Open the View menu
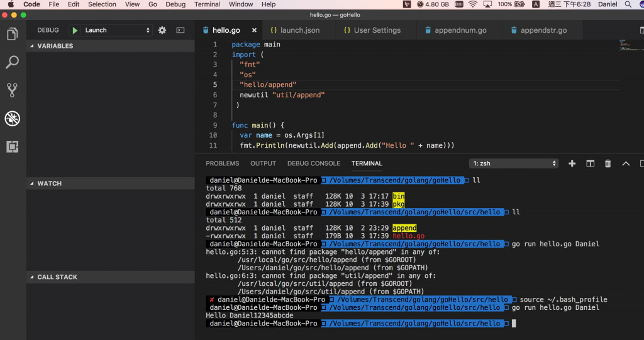This screenshot has height=340, width=644. click(x=132, y=4)
